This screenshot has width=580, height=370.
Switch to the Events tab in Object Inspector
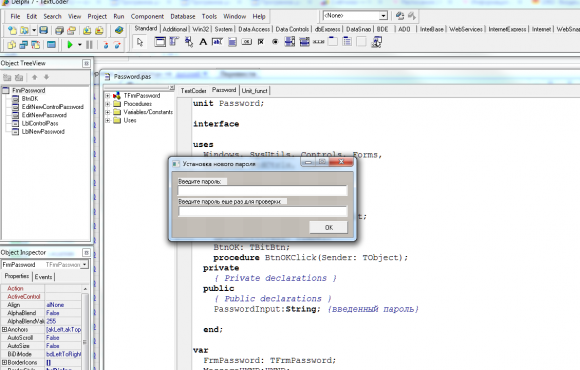[43, 277]
